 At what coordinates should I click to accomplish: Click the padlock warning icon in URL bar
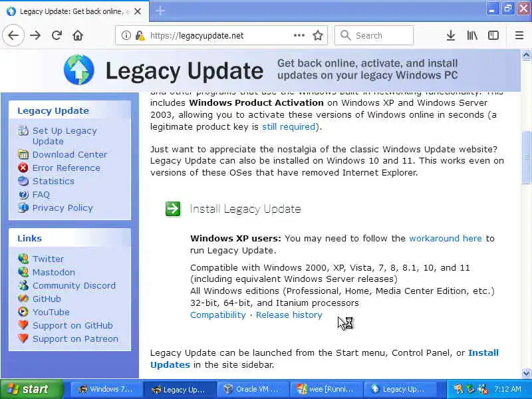(x=140, y=35)
